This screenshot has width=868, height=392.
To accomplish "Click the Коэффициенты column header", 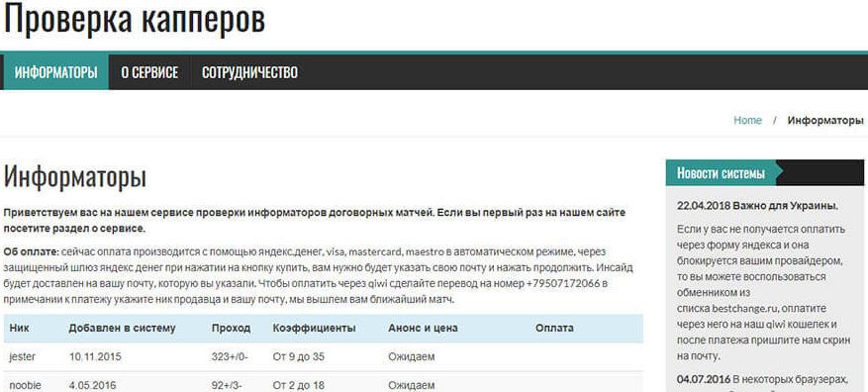I will [314, 328].
